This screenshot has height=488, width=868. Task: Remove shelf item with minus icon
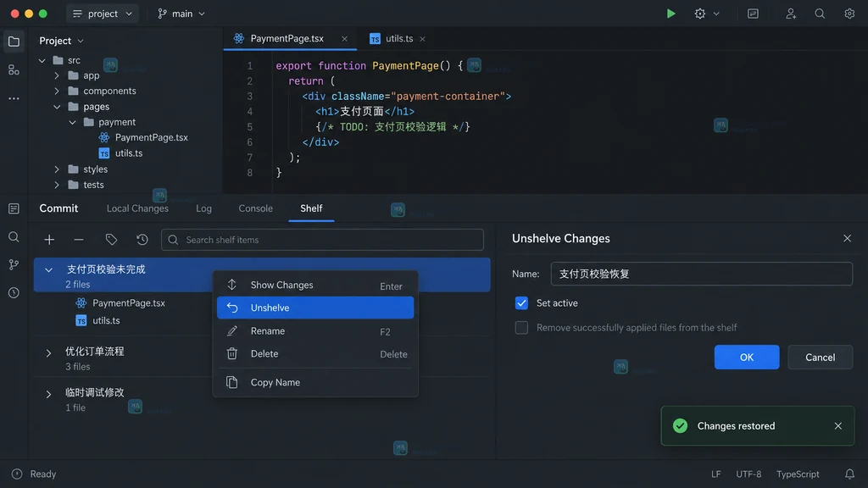pos(79,240)
